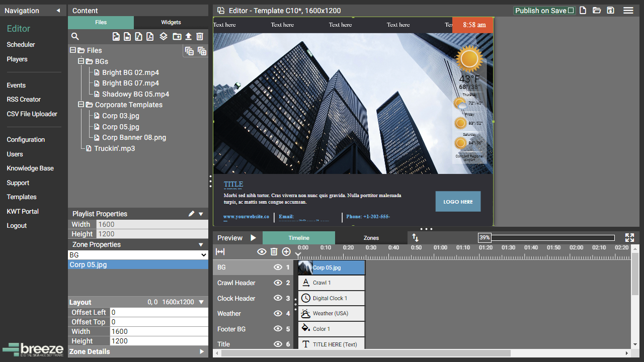Open Knowledge Base link
This screenshot has width=644, height=362.
point(30,168)
